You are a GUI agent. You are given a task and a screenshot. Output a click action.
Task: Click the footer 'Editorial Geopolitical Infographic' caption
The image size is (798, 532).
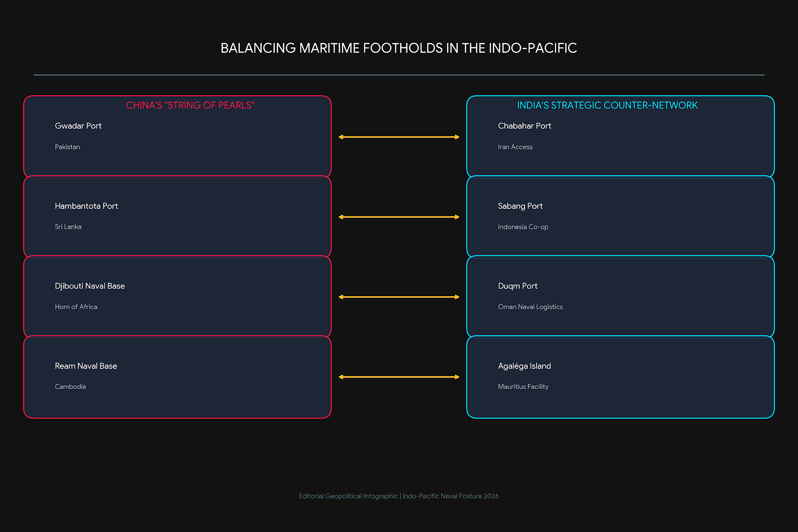pos(348,496)
